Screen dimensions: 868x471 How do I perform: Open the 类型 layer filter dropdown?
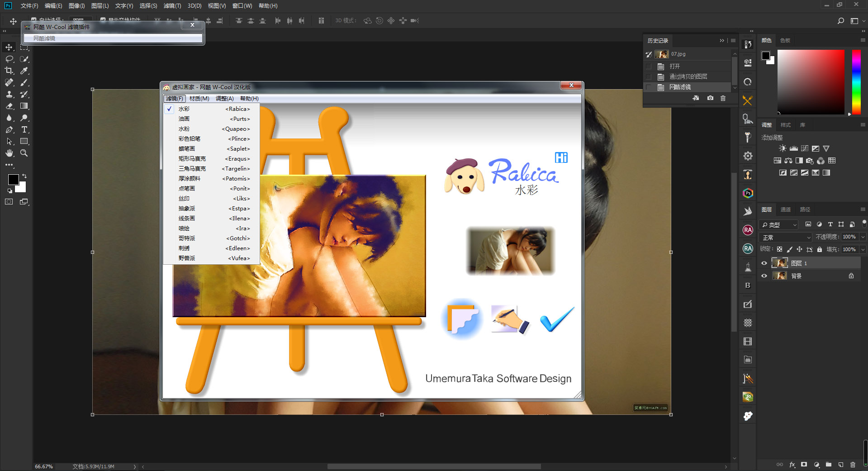[x=779, y=224]
